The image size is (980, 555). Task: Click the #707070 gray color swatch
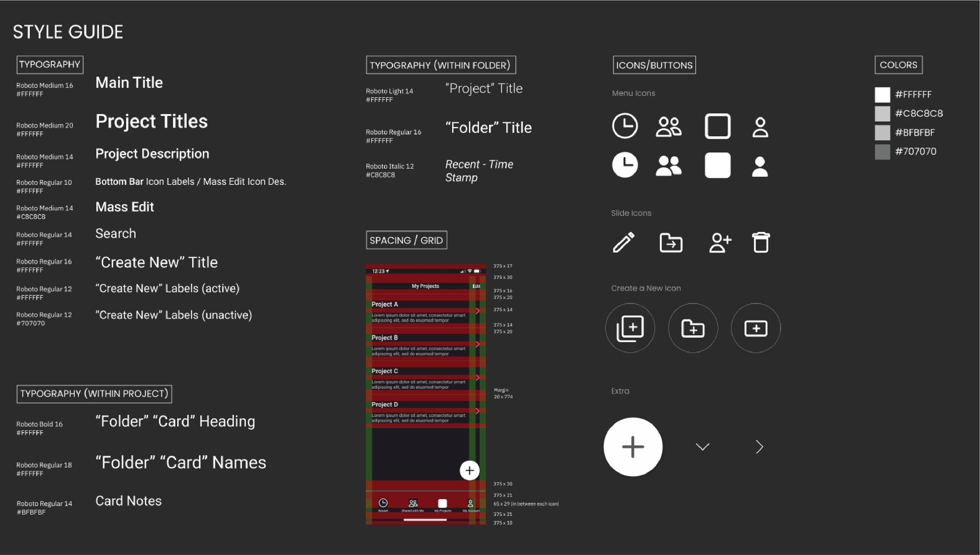click(x=882, y=152)
